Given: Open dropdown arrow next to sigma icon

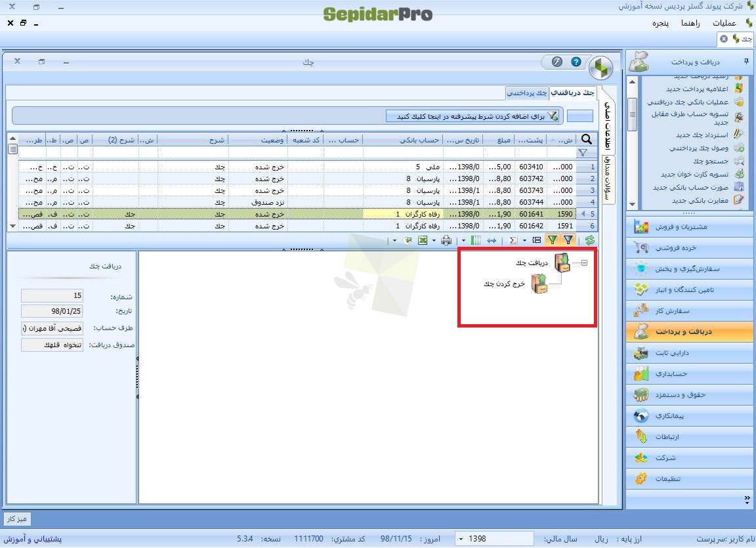Looking at the screenshot, I should click(x=524, y=240).
